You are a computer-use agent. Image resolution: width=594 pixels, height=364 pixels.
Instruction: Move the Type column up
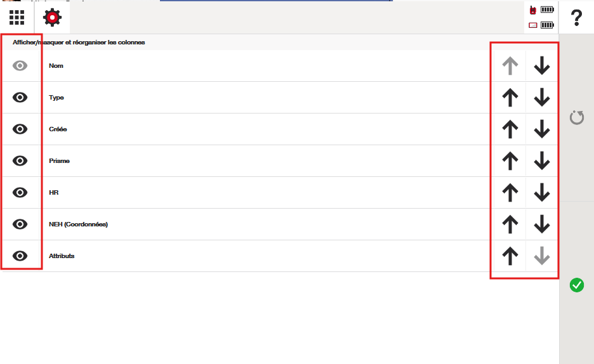click(x=510, y=98)
